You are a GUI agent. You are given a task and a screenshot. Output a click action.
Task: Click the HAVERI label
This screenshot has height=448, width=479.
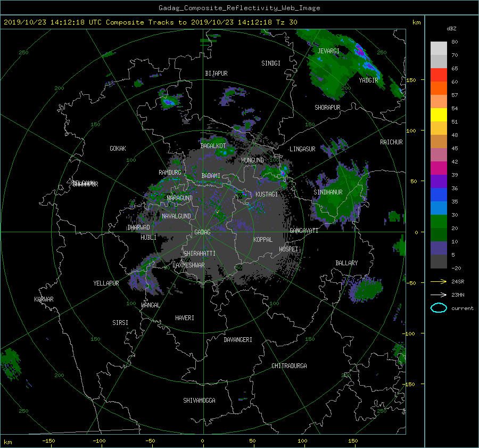point(185,318)
